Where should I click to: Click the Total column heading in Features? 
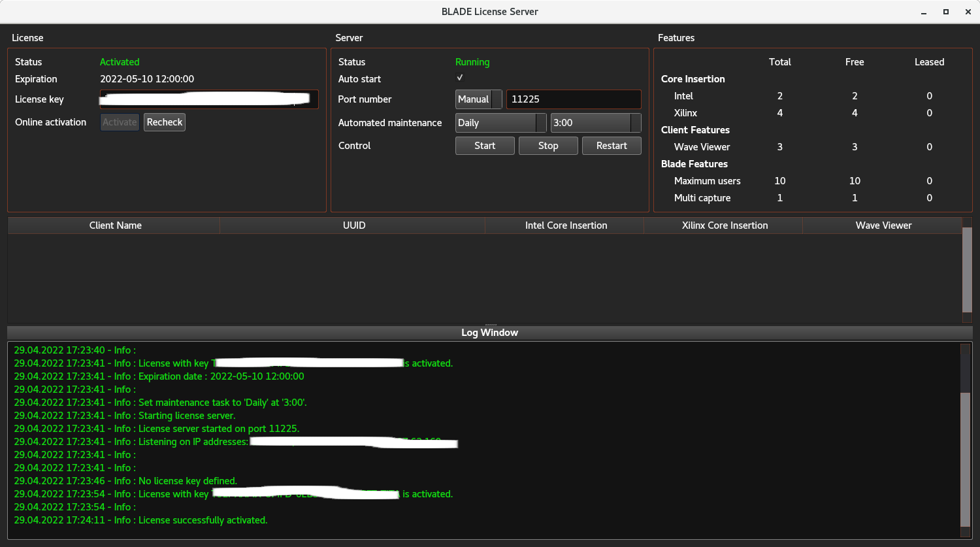pyautogui.click(x=780, y=62)
